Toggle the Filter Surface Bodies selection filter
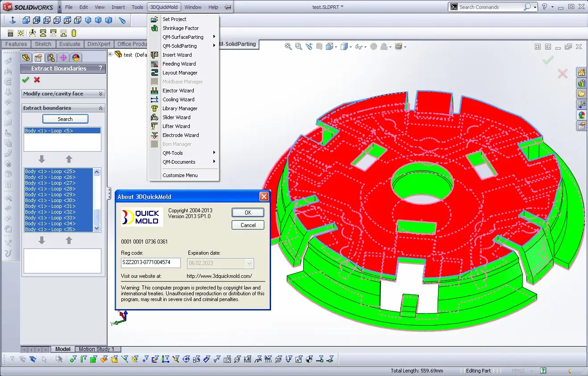588x376 pixels. point(104,359)
